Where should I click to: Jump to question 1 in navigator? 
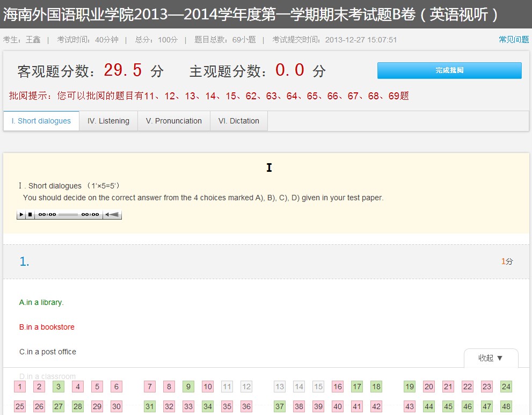(20, 387)
